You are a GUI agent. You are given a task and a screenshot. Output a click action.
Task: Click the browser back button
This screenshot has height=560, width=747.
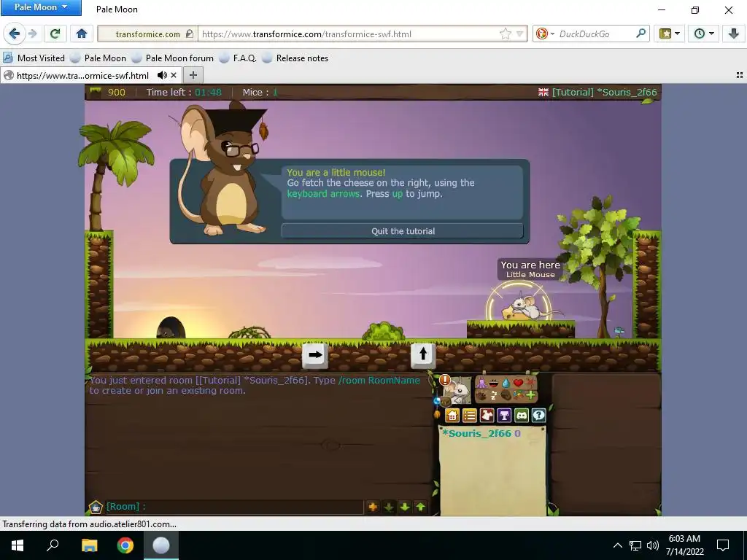coord(15,34)
